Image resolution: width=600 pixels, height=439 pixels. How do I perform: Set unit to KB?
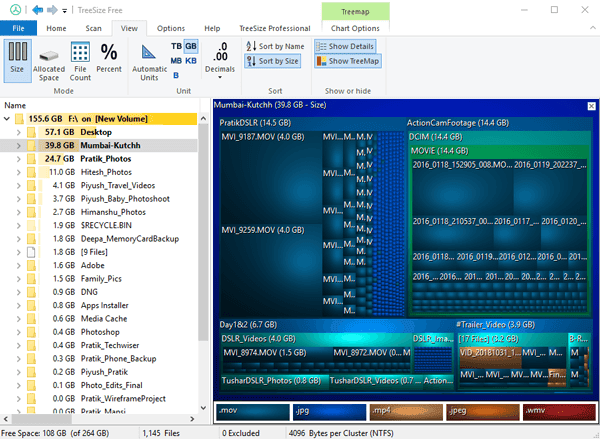(191, 61)
